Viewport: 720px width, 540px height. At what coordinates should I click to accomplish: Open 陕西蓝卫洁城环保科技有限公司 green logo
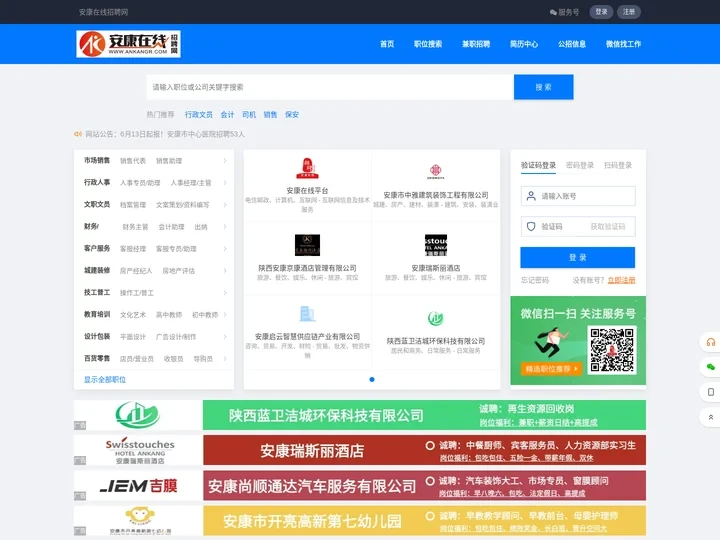[435, 318]
